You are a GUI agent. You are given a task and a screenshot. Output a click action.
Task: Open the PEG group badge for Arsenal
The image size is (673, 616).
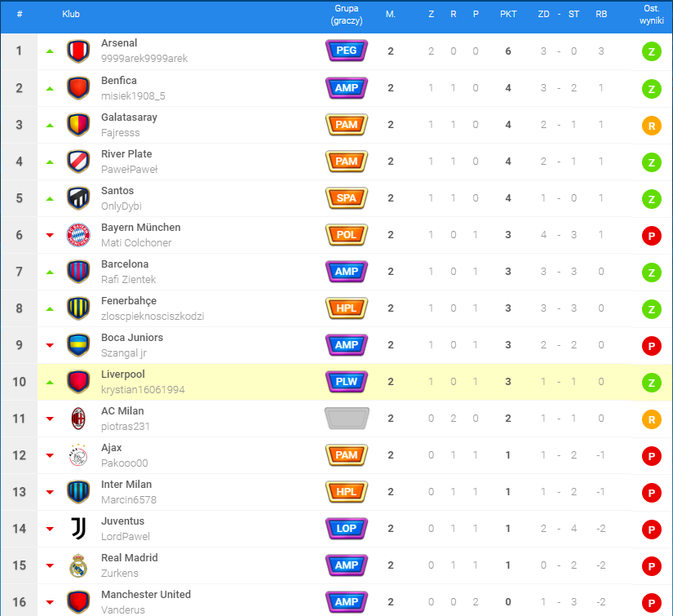point(347,51)
